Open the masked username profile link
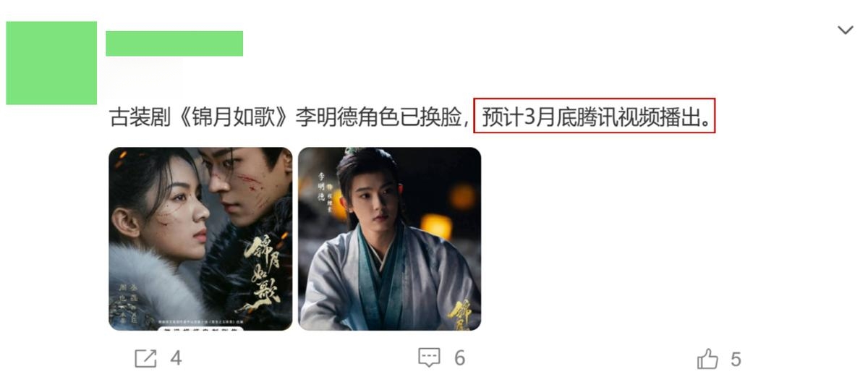868x385 pixels. coord(174,43)
